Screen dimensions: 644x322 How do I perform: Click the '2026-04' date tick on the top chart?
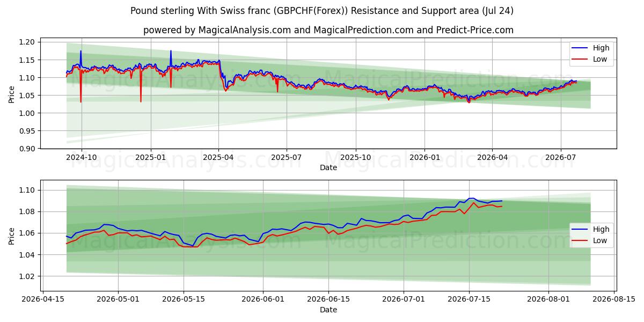coord(492,158)
